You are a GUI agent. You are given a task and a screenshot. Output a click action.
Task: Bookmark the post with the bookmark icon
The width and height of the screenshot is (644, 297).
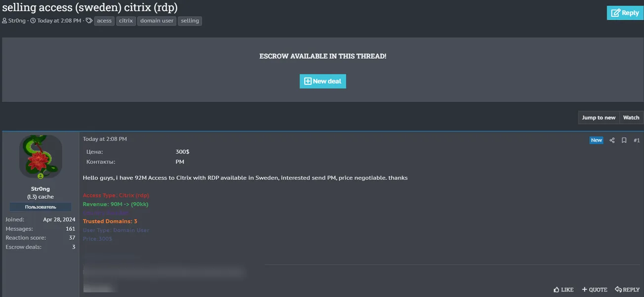pos(624,140)
